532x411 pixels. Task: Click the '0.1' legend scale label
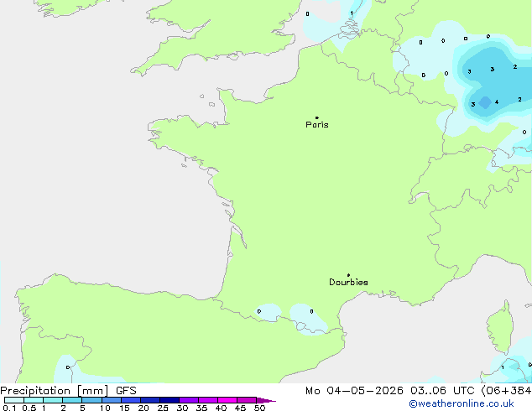[x=9, y=408]
